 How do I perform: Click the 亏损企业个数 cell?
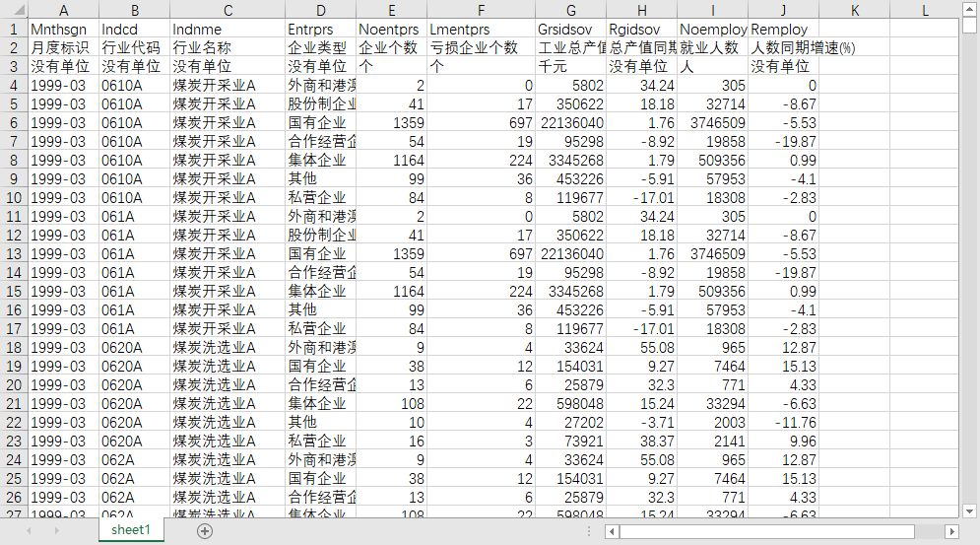pyautogui.click(x=482, y=47)
